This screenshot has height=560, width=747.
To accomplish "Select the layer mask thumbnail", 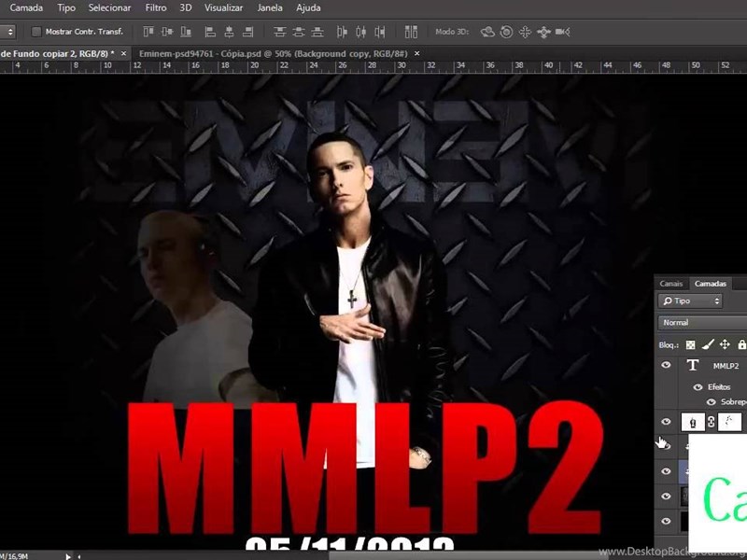I will (x=729, y=422).
